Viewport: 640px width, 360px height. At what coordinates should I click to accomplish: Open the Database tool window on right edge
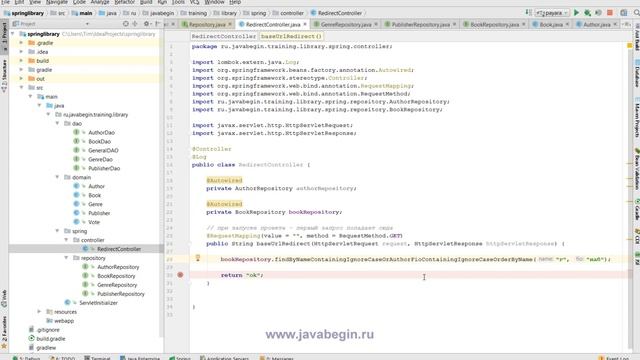point(636,73)
